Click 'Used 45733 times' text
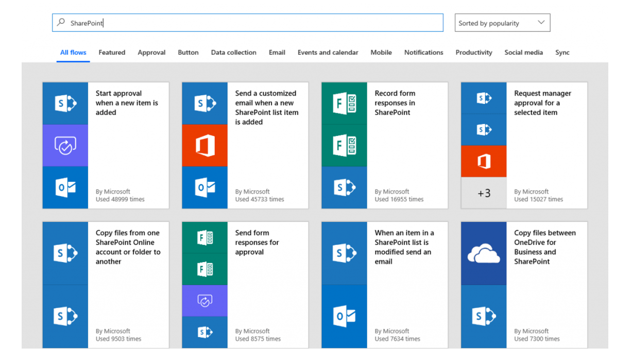The image size is (632, 364). click(260, 199)
